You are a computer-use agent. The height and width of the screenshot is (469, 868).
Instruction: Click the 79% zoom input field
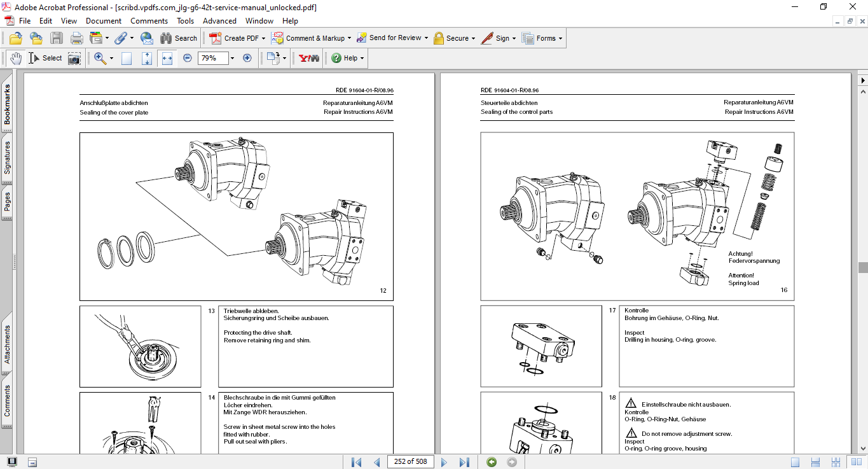[x=212, y=58]
